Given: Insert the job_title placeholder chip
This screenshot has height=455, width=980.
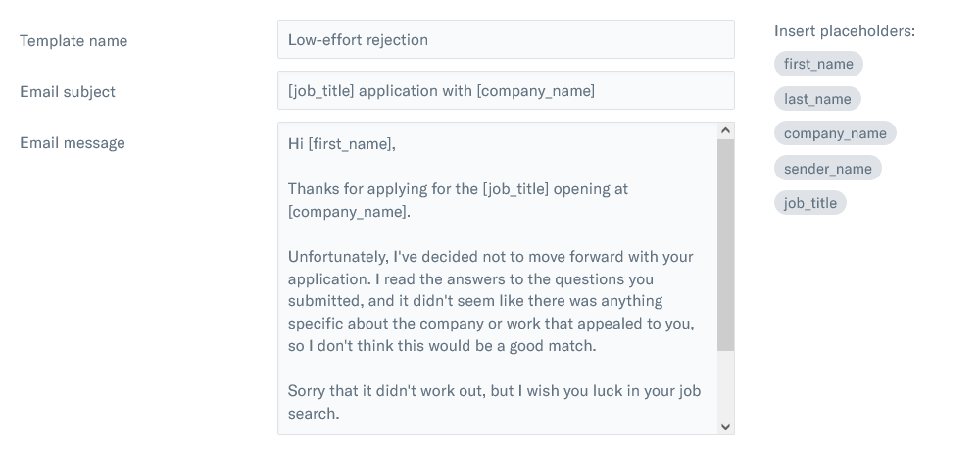Looking at the screenshot, I should click(x=810, y=203).
